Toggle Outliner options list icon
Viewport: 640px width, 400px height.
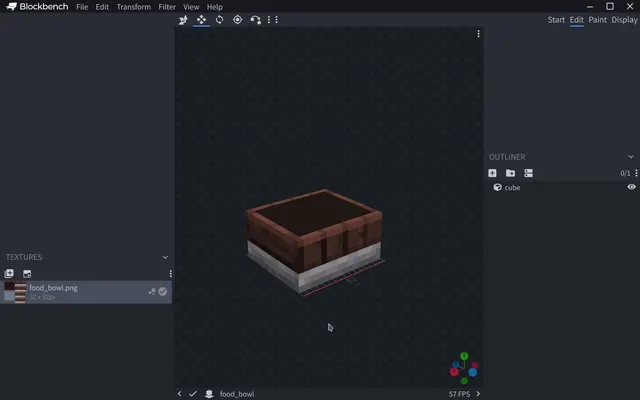529,173
